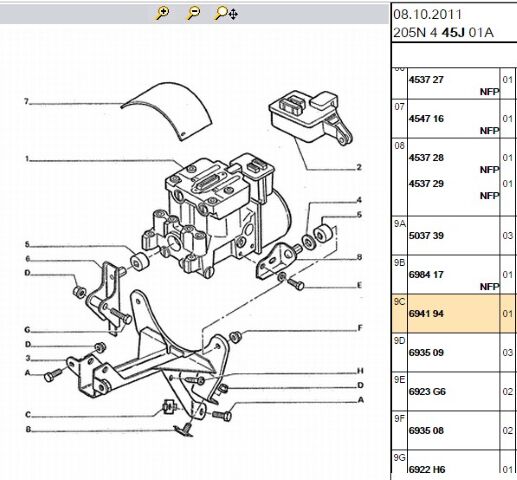517x480 pixels.
Task: Select part number 5037 39
Action: (x=426, y=236)
